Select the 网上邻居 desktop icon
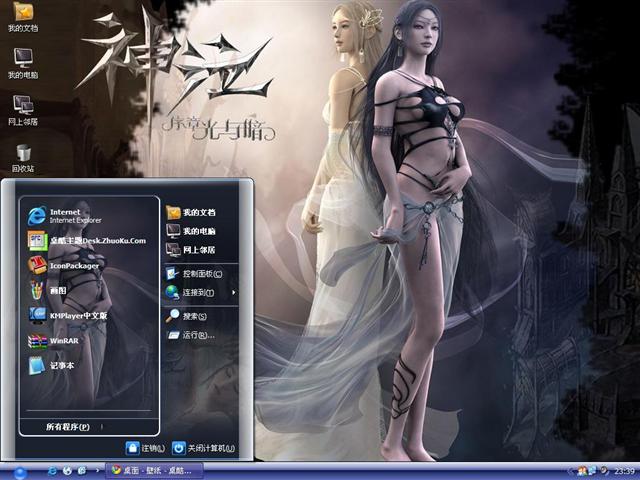The height and width of the screenshot is (480, 640). coord(23,108)
